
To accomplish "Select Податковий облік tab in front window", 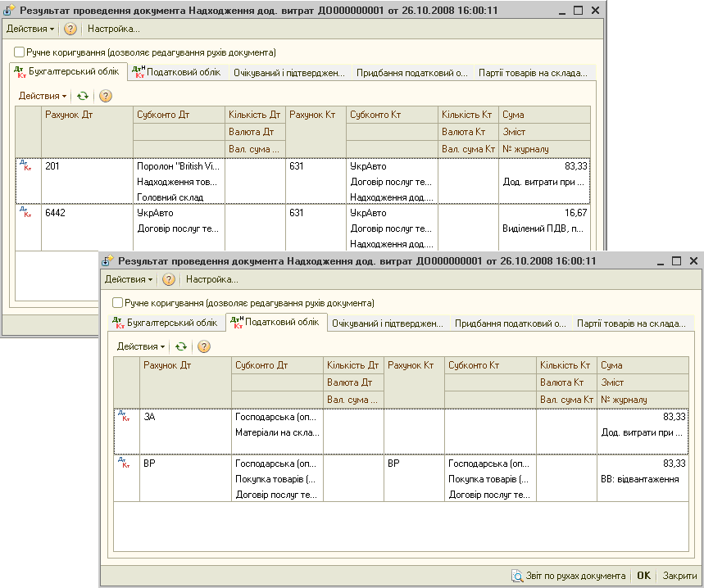I will 275,322.
